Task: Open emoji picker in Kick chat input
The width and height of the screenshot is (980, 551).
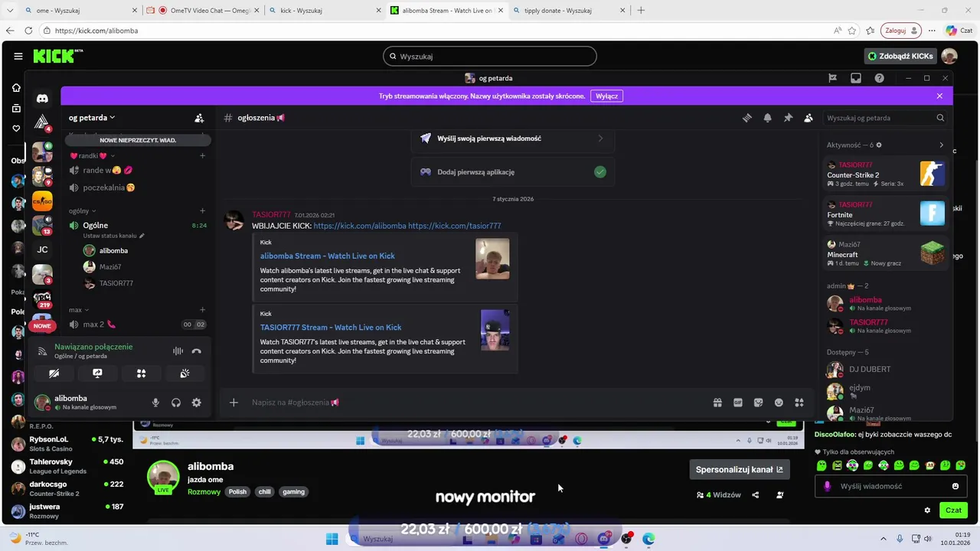Action: pos(955,486)
